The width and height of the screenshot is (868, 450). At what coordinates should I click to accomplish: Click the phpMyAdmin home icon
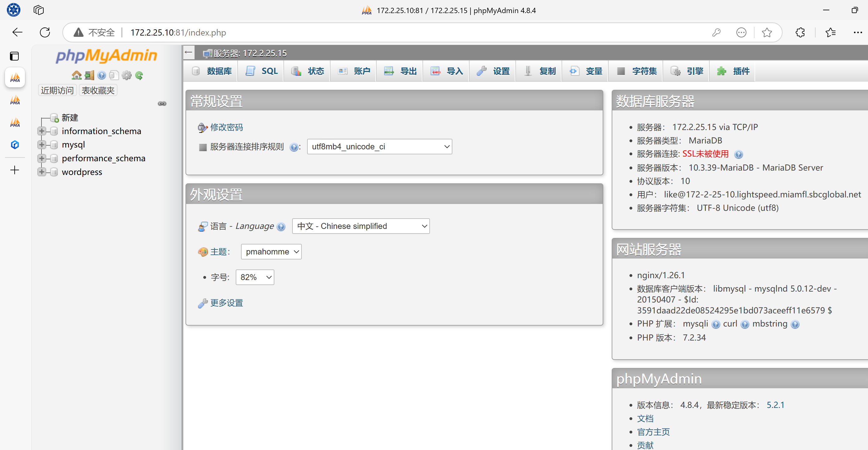pos(76,75)
